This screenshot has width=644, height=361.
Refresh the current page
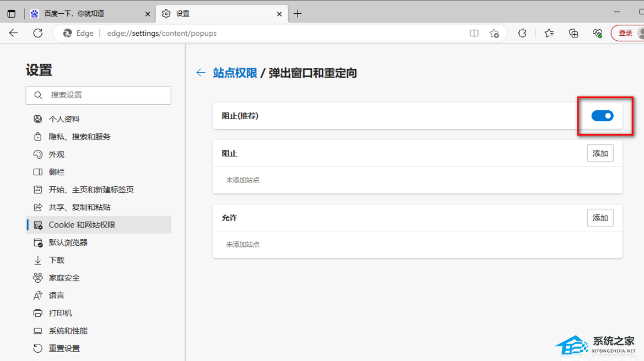pyautogui.click(x=38, y=33)
